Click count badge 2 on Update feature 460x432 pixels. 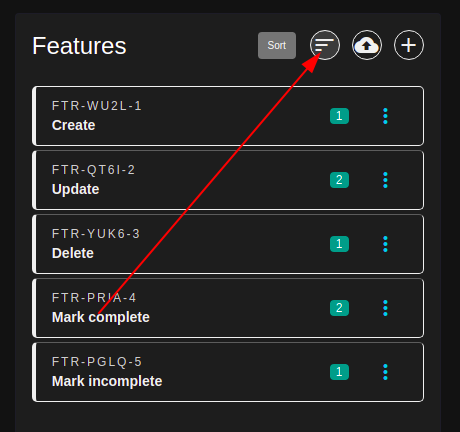[339, 180]
